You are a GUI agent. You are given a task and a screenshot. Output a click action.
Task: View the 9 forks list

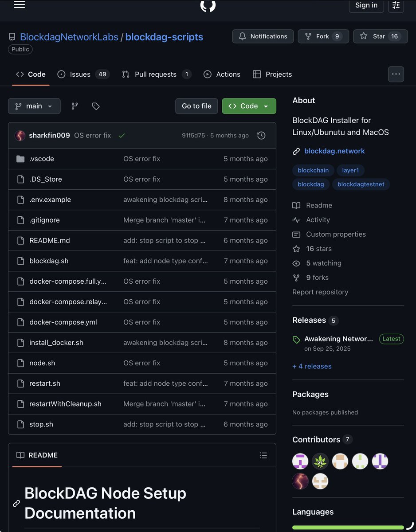point(310,278)
